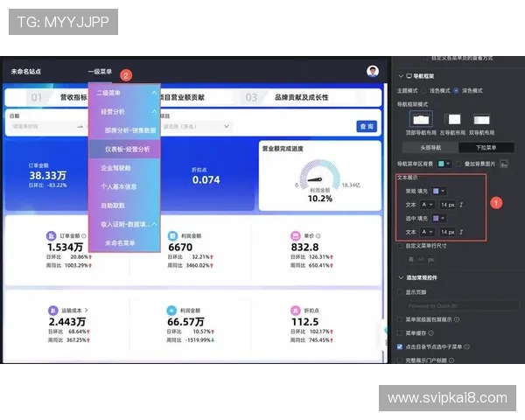
Task: Toggle italic for 选中 text style
Action: [461, 232]
